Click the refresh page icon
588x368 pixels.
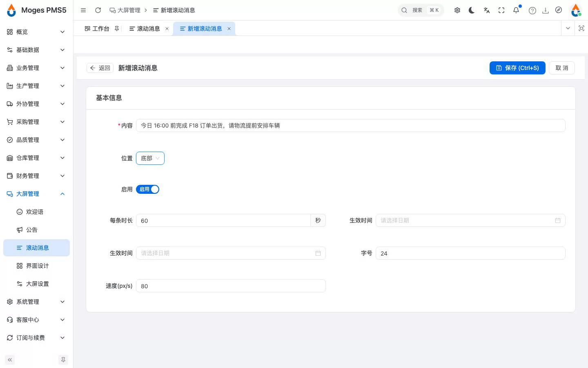click(98, 10)
